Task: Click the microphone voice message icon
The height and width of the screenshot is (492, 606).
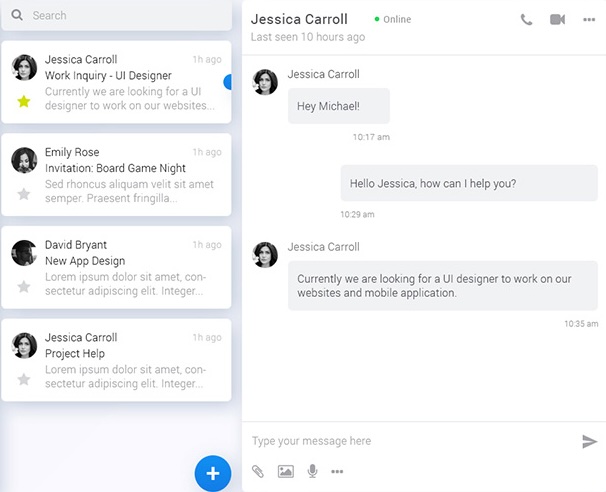Action: pyautogui.click(x=312, y=471)
